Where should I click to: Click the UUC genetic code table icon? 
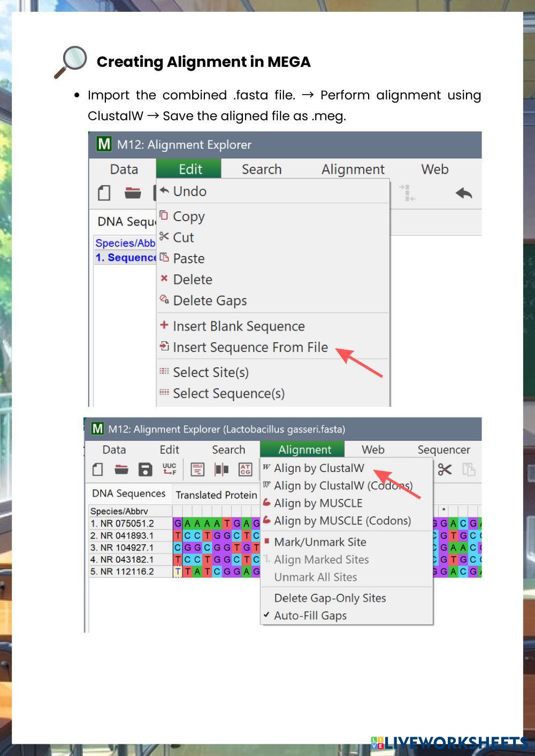pos(169,469)
